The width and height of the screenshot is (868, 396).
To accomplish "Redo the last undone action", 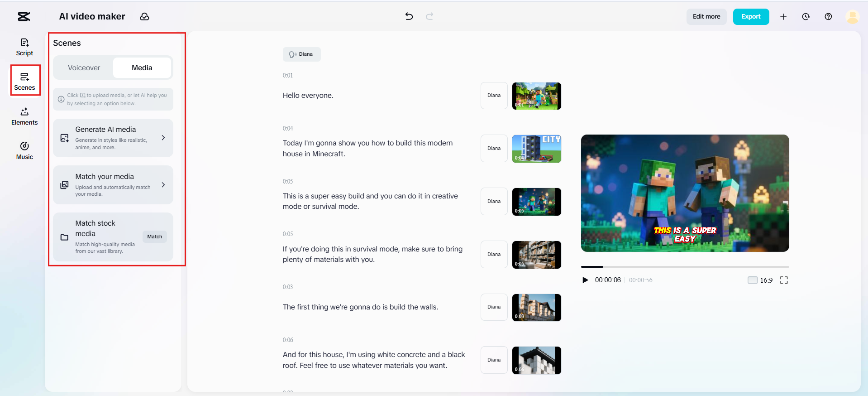I will [429, 16].
